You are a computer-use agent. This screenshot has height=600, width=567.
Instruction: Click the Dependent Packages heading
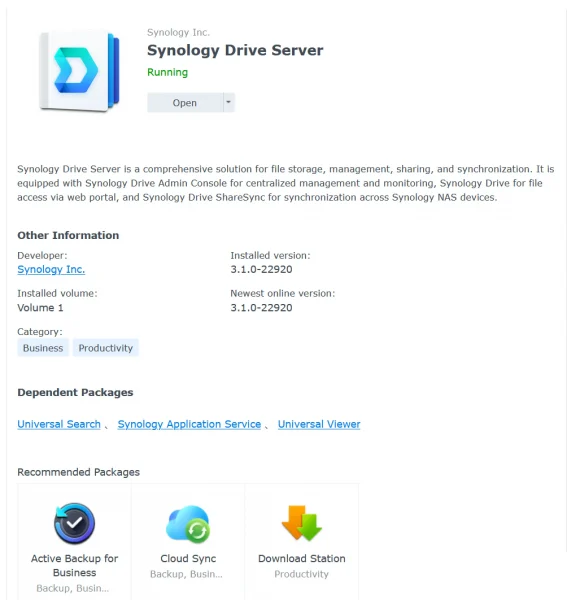[75, 393]
